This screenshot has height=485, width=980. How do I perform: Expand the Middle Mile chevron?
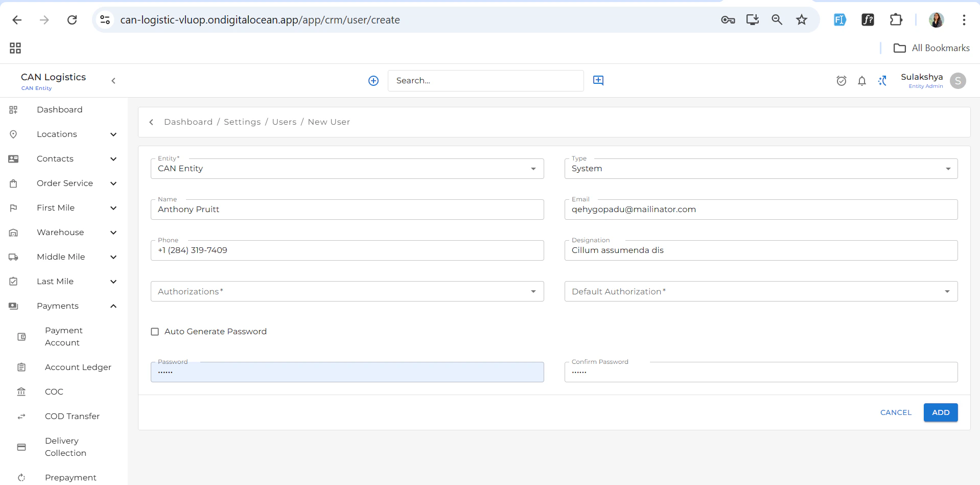(113, 257)
